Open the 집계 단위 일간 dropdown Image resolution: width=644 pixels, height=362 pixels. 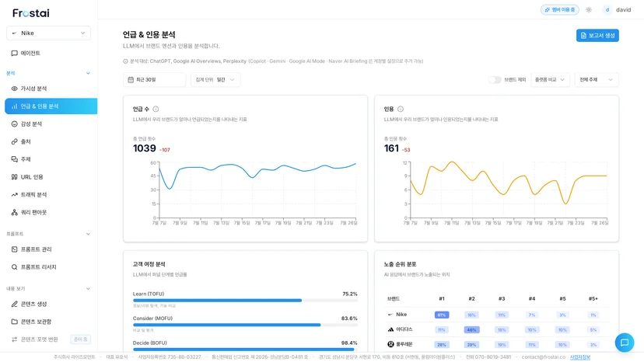tap(215, 79)
